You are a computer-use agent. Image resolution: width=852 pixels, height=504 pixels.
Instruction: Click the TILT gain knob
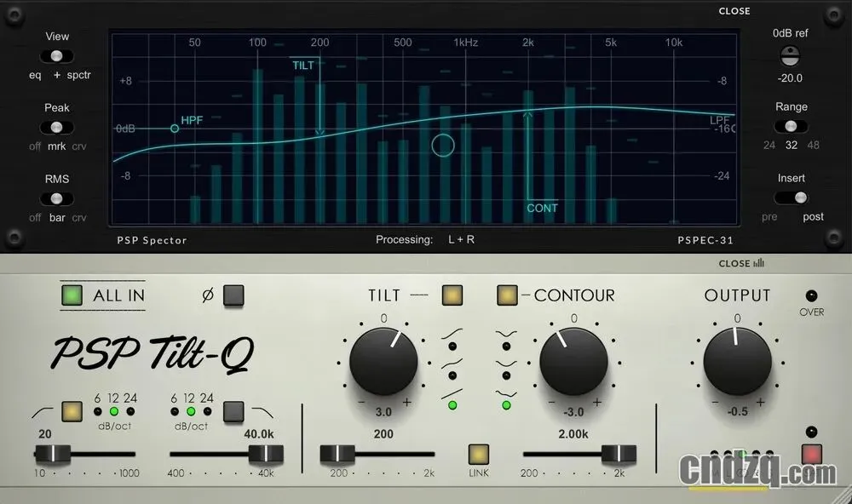pos(383,361)
